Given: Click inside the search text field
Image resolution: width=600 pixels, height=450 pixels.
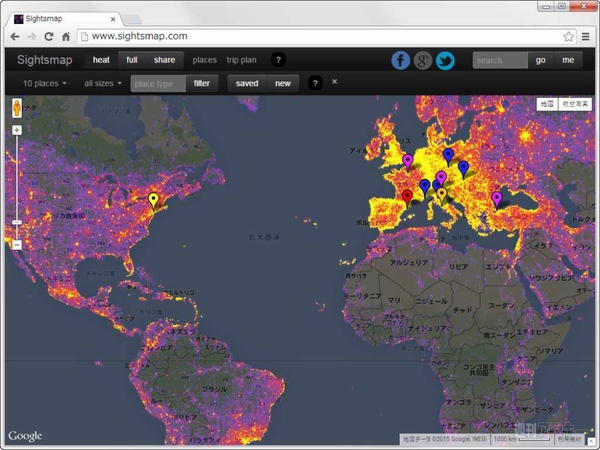Looking at the screenshot, I should click(x=499, y=60).
